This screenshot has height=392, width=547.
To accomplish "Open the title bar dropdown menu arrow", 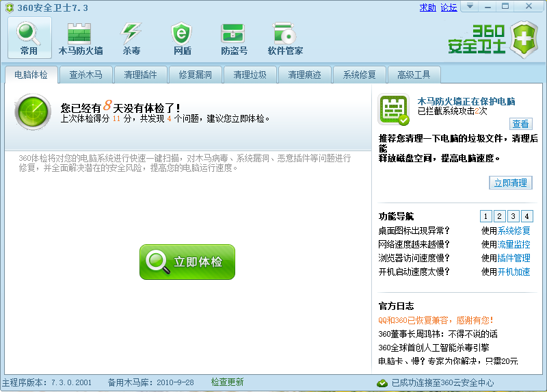I will pos(470,6).
